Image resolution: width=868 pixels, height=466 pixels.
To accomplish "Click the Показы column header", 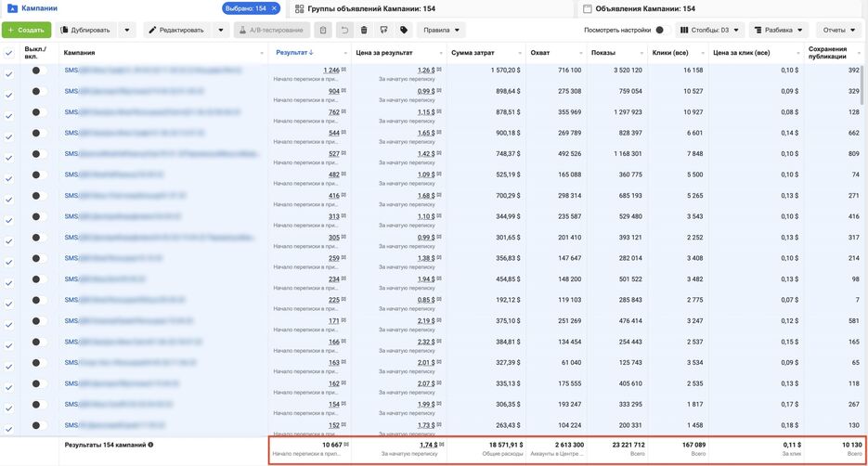I will (602, 53).
